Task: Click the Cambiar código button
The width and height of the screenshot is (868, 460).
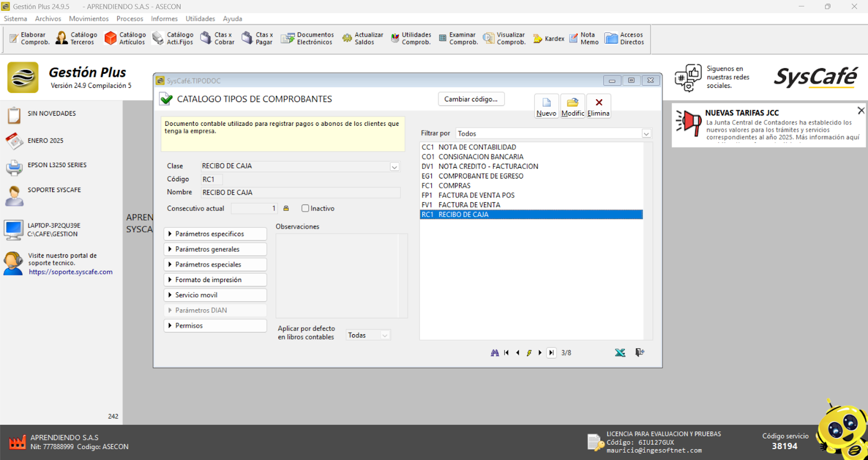Action: click(471, 99)
